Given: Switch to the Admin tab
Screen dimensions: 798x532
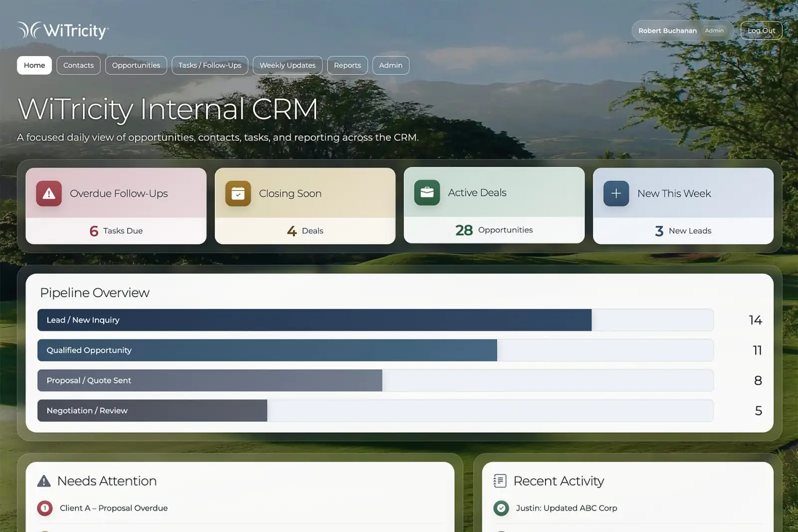Looking at the screenshot, I should click(391, 65).
